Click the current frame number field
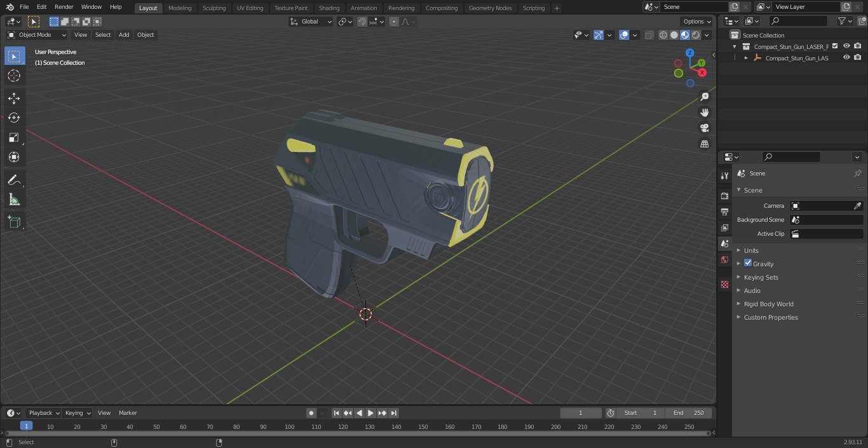This screenshot has height=448, width=868. [x=581, y=413]
